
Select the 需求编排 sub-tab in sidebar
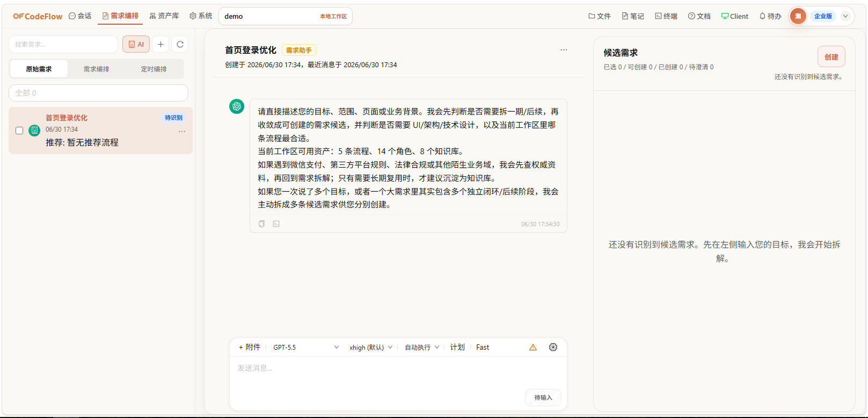[97, 69]
